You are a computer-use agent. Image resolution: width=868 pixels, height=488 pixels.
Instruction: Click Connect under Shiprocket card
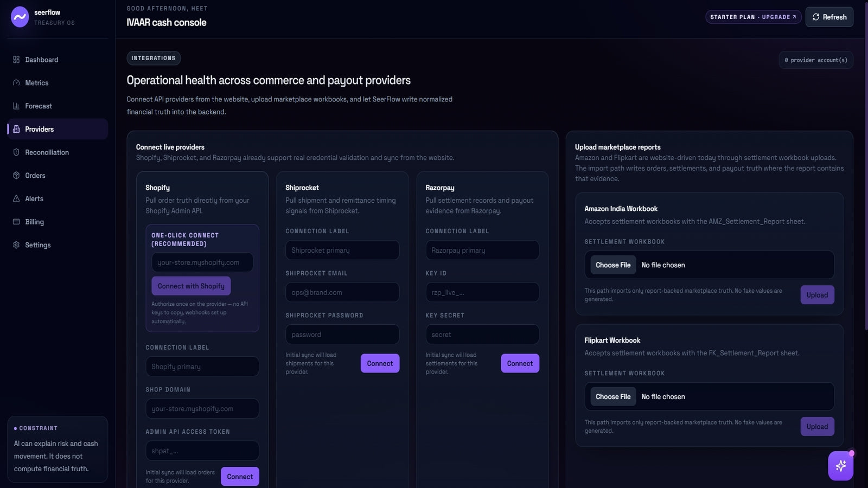tap(380, 363)
